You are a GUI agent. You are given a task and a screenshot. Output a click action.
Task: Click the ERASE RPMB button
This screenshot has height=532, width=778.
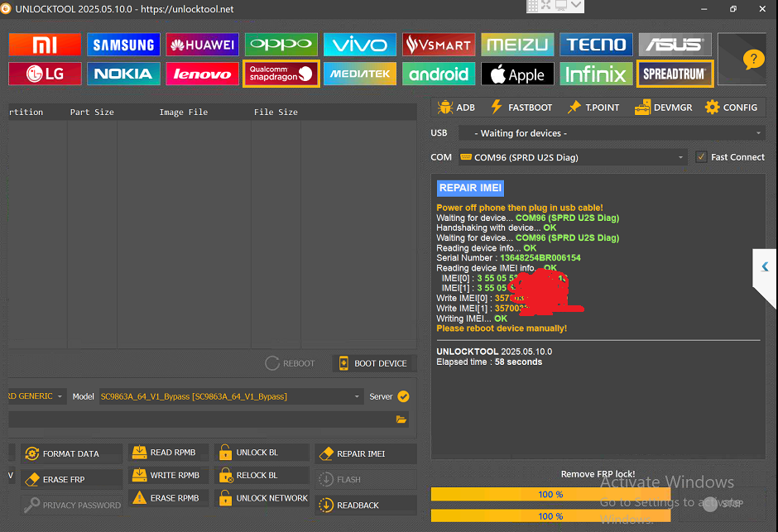pos(169,498)
